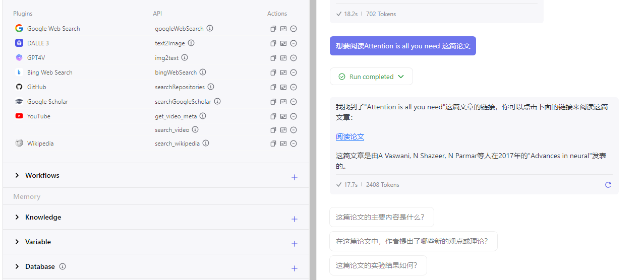Image resolution: width=644 pixels, height=280 pixels.
Task: Show the Database info tooltip icon
Action: coord(63,266)
